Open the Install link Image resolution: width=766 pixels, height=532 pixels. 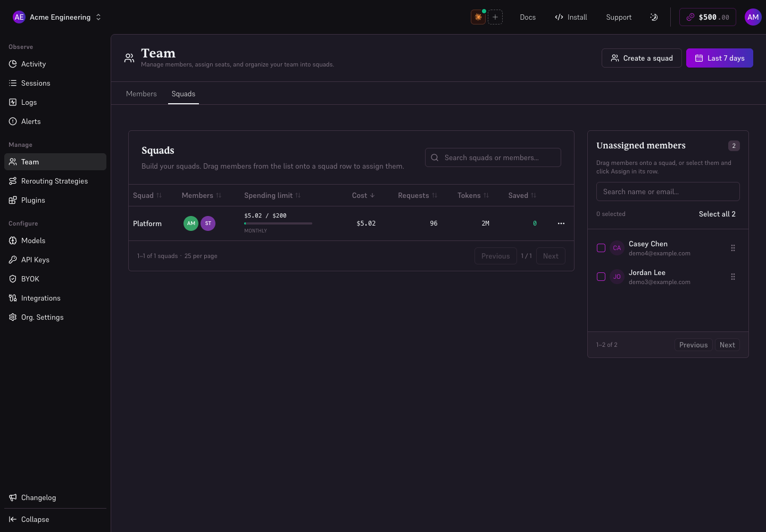tap(571, 17)
